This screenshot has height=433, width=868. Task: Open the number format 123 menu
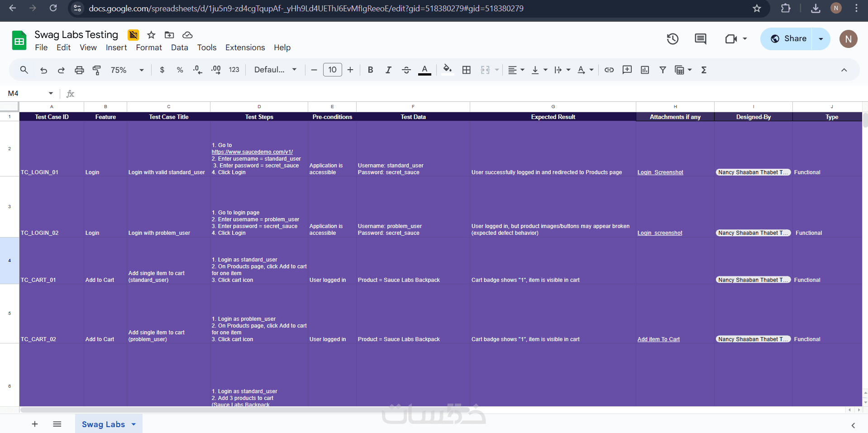[x=234, y=70]
